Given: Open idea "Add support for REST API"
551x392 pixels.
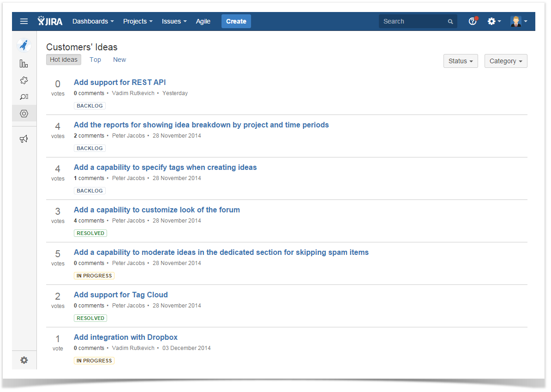Looking at the screenshot, I should pyautogui.click(x=120, y=82).
